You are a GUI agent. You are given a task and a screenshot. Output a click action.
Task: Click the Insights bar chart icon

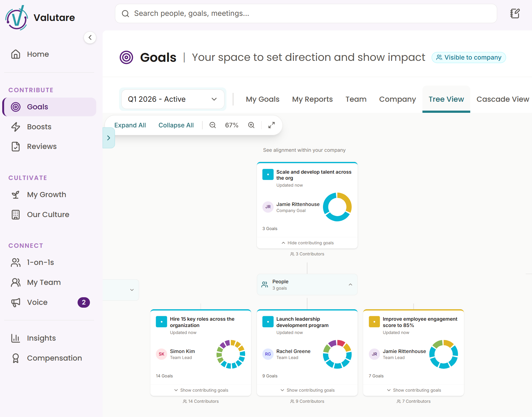16,338
